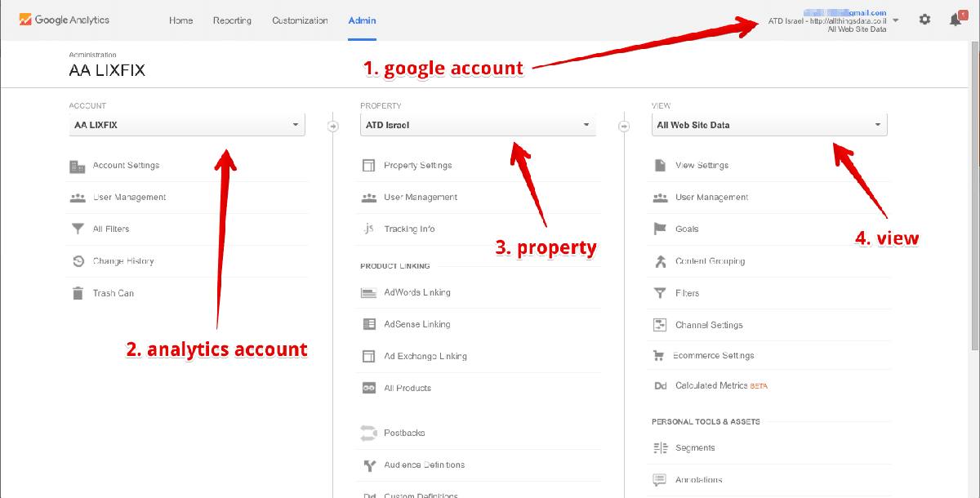980x498 pixels.
Task: Open Change History link
Action: pos(123,261)
